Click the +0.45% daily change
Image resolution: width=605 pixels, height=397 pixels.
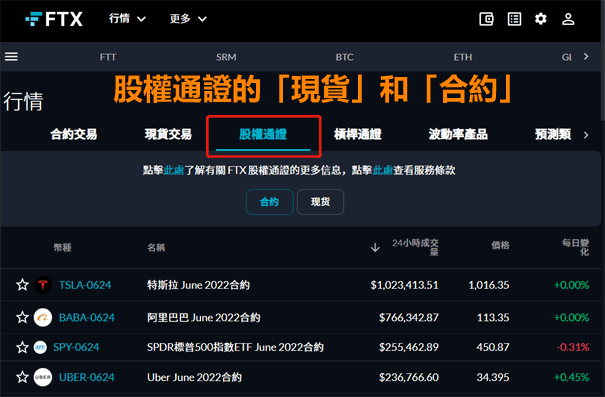[571, 377]
